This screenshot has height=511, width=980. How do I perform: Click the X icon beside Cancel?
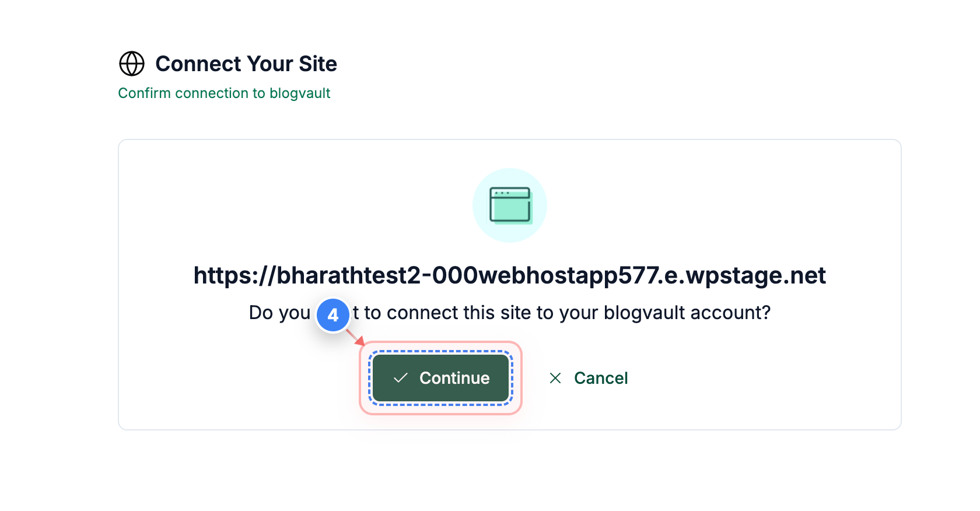point(555,378)
